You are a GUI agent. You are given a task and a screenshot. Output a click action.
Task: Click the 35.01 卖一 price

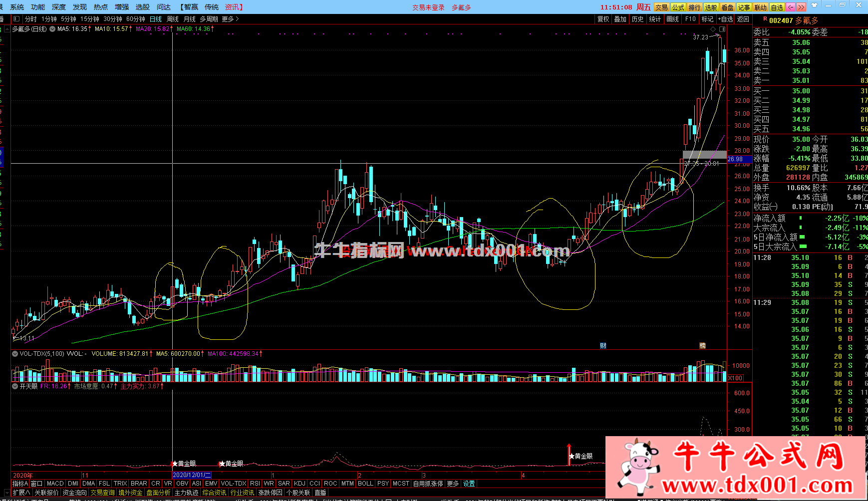(801, 80)
